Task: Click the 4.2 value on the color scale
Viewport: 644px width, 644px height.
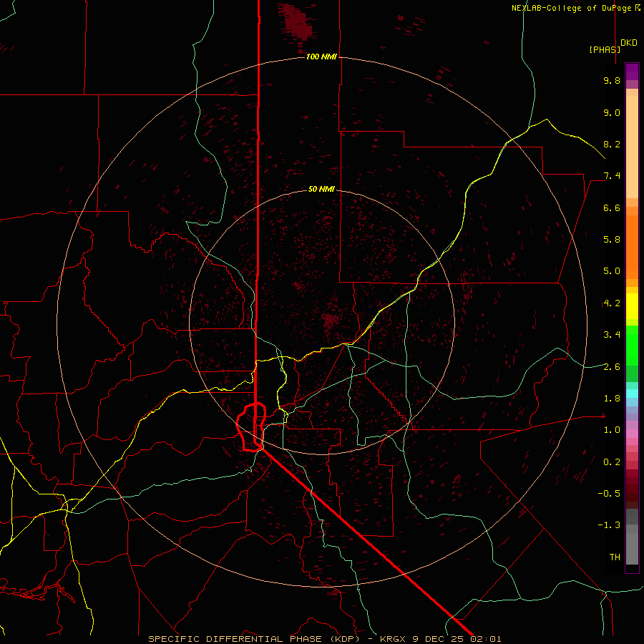Action: click(612, 303)
